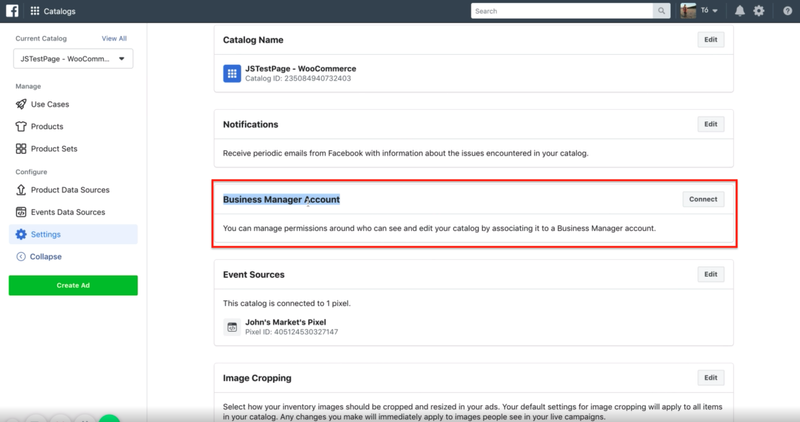This screenshot has height=422, width=800.
Task: Open Product Sets page
Action: [x=53, y=149]
